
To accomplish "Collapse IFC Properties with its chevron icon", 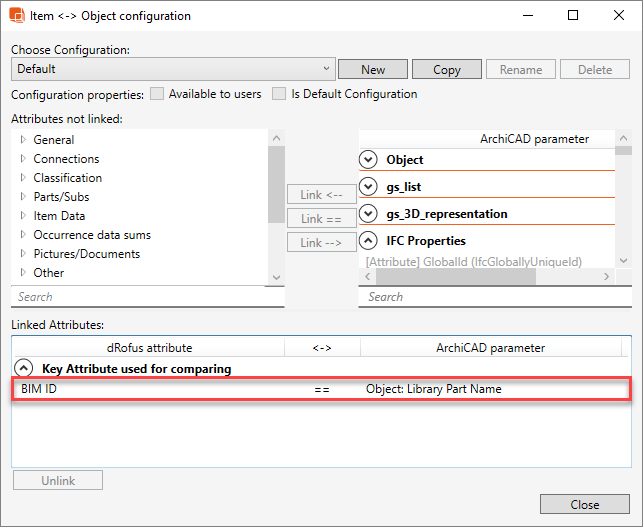I will click(x=368, y=241).
